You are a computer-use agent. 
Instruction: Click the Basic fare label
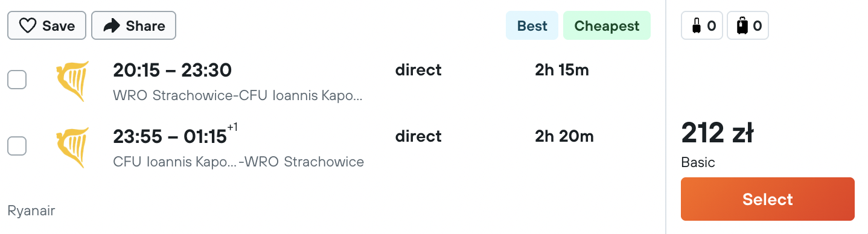(x=698, y=162)
